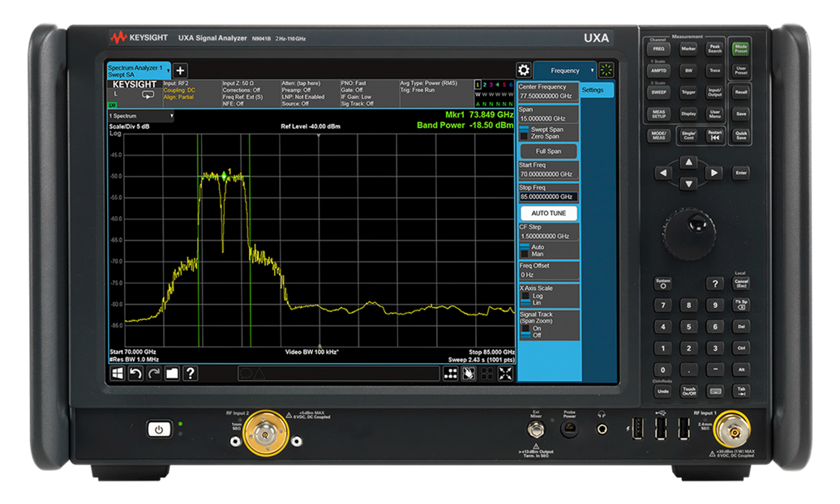Click the hardware help question mark key
This screenshot has width=840, height=504.
[x=714, y=284]
